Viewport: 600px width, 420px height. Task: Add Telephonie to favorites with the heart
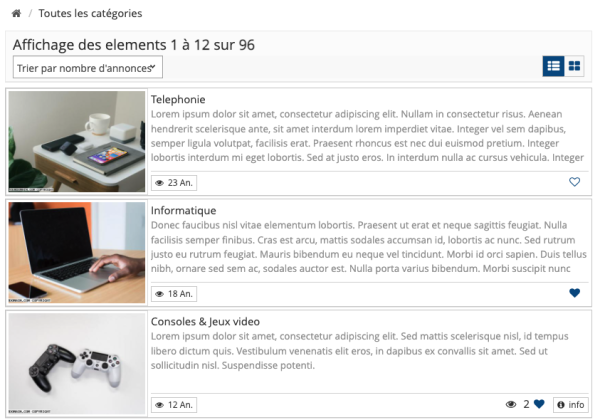(574, 182)
